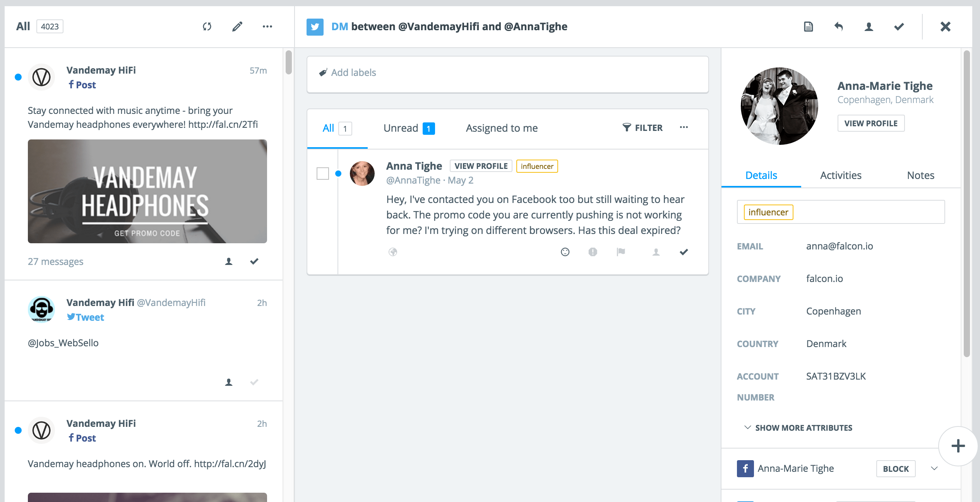Viewport: 980px width, 502px height.
Task: Click the FILTER button
Action: [642, 128]
